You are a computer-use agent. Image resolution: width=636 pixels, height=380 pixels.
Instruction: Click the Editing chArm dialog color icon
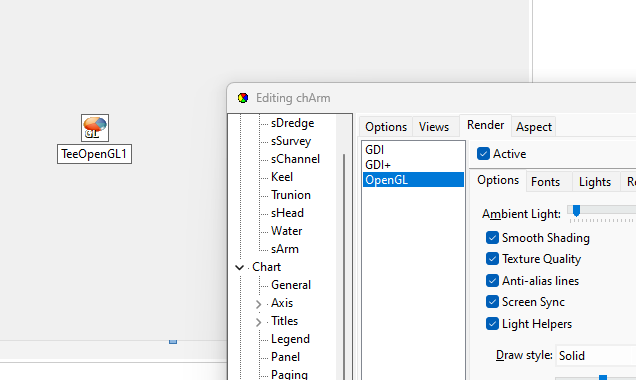point(243,98)
